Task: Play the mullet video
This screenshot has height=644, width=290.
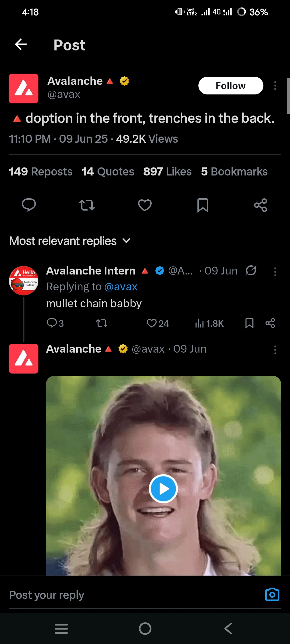Action: click(x=163, y=489)
